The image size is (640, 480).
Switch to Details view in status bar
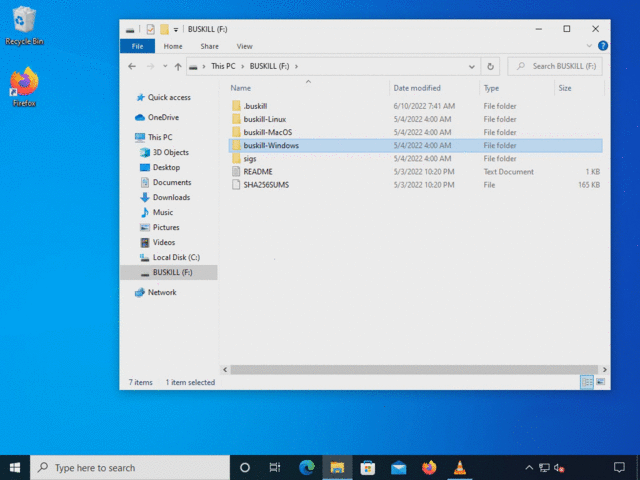click(587, 382)
